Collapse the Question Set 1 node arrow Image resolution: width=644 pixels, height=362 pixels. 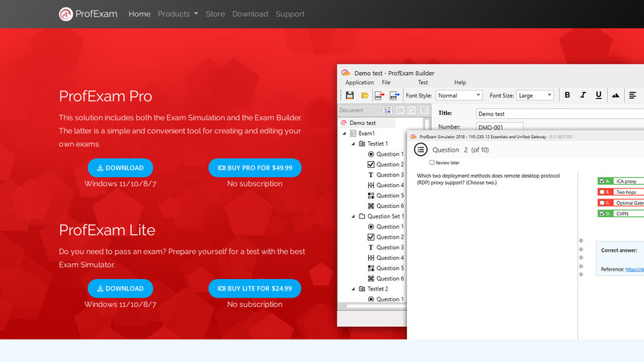coord(353,216)
